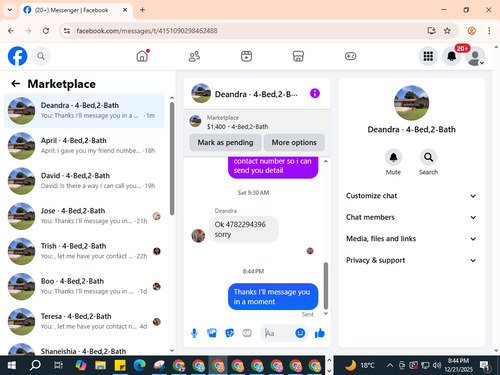Open the emoji picker smiley icon

pyautogui.click(x=300, y=333)
